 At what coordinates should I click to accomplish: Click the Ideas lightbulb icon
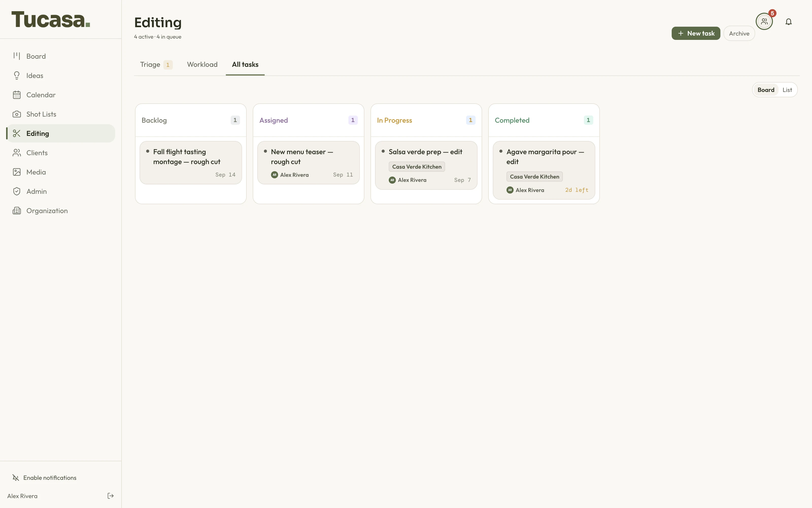17,76
